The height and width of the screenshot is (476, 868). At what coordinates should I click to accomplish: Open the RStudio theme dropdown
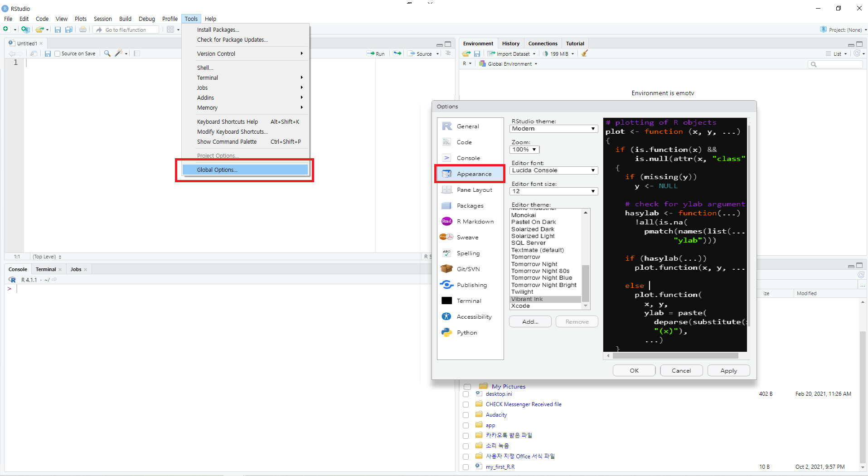(x=554, y=129)
